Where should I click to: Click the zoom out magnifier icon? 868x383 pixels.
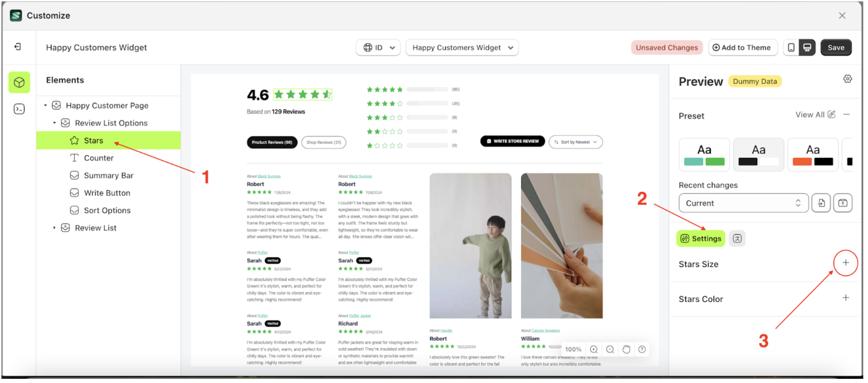610,349
